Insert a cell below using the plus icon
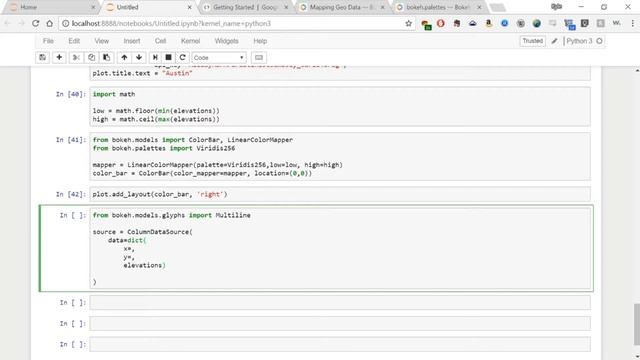 pyautogui.click(x=59, y=58)
